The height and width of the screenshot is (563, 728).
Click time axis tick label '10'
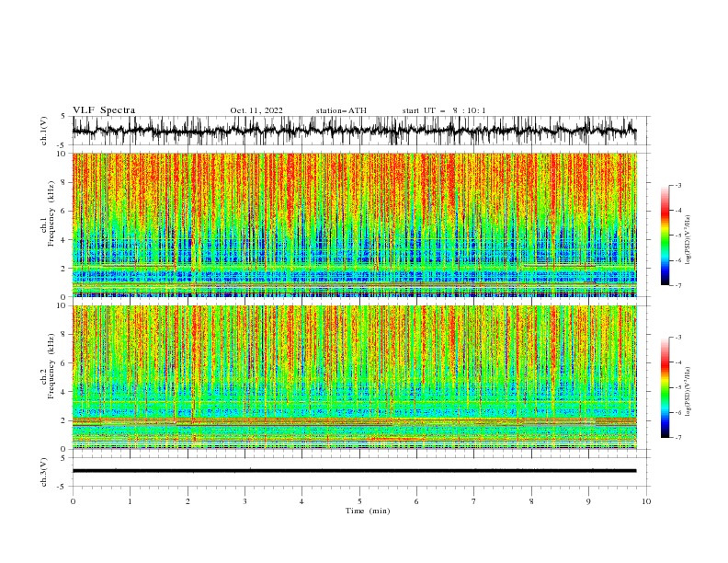click(646, 501)
